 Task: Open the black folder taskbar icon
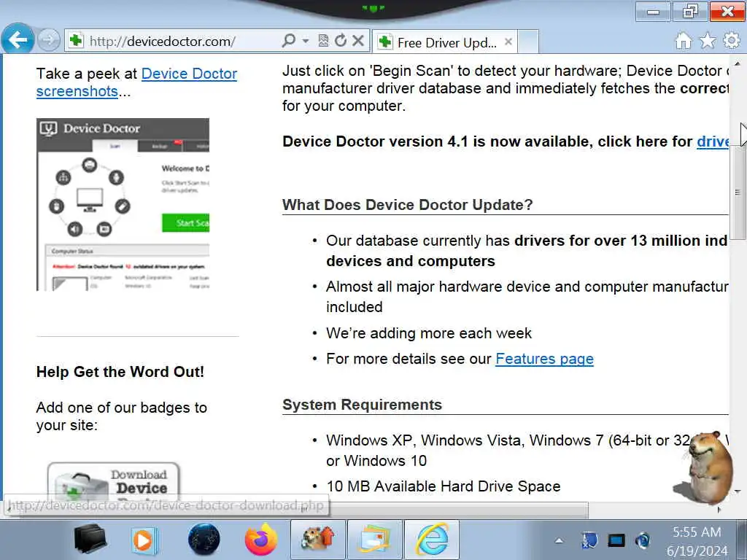click(x=90, y=540)
